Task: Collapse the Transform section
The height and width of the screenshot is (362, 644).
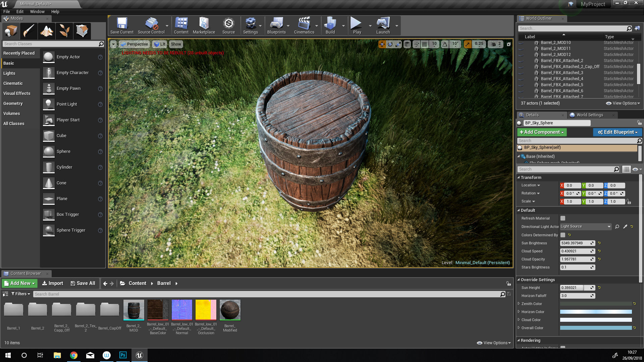Action: (519, 178)
